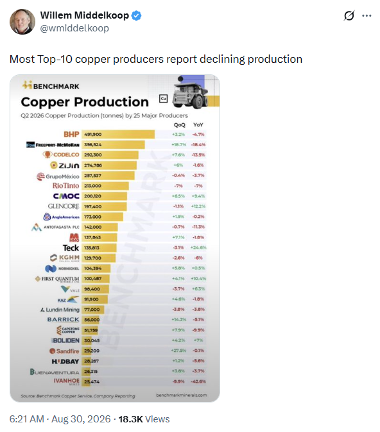Screen dimensions: 380x432
Task: Click the blue verified checkmark badge
Action: tap(136, 15)
